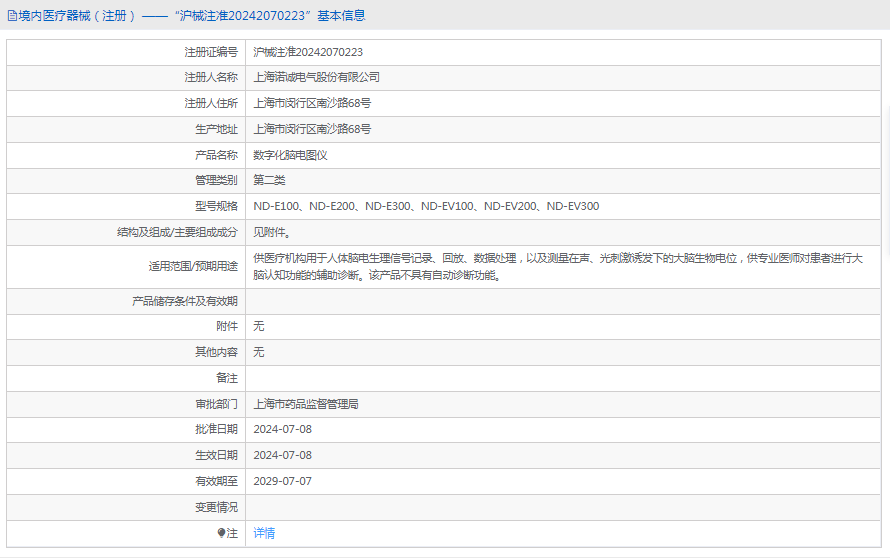The image size is (890, 558).
Task: Click the 审批部门 label
Action: click(x=216, y=404)
